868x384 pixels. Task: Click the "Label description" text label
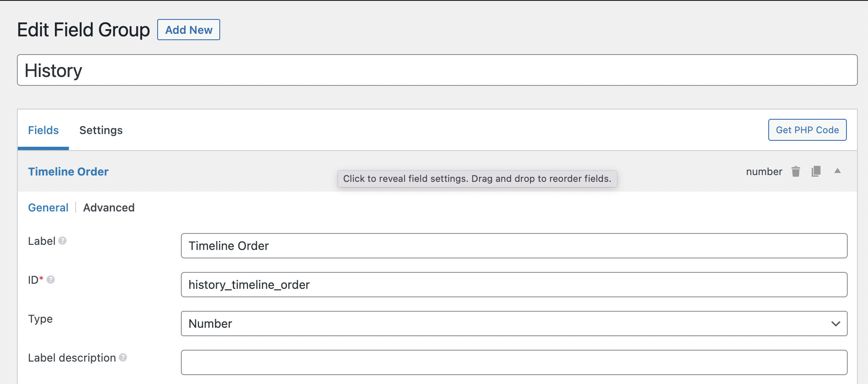click(x=72, y=358)
